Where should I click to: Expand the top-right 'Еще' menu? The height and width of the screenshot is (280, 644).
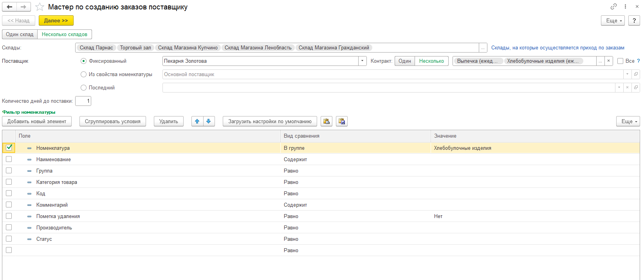pyautogui.click(x=613, y=20)
